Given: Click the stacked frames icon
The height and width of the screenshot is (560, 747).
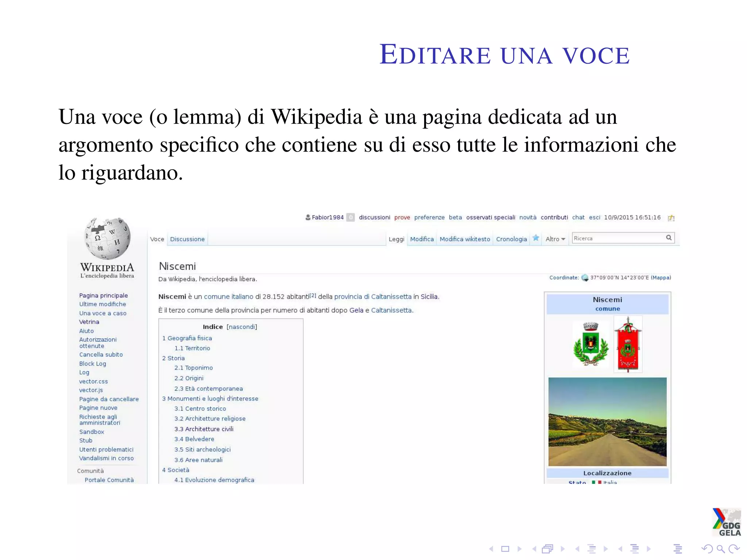Looking at the screenshot, I should (x=548, y=549).
